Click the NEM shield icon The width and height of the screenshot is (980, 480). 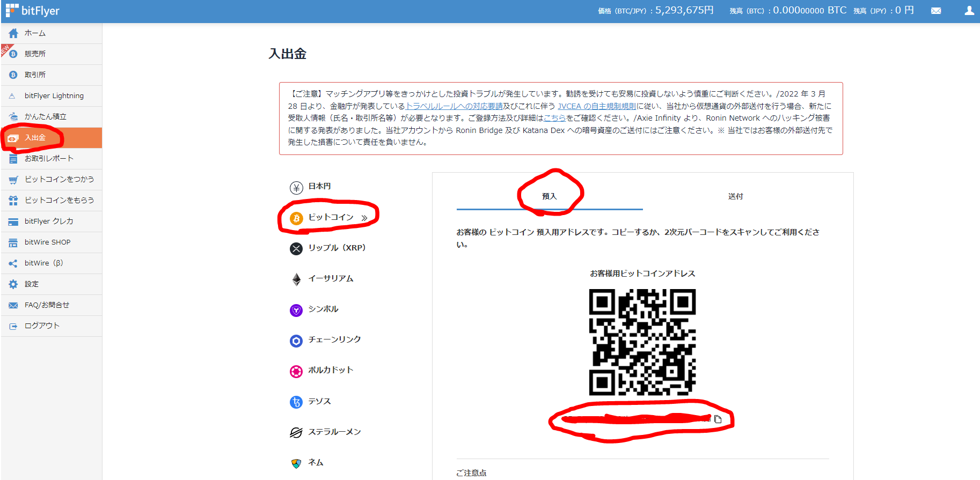tap(296, 463)
